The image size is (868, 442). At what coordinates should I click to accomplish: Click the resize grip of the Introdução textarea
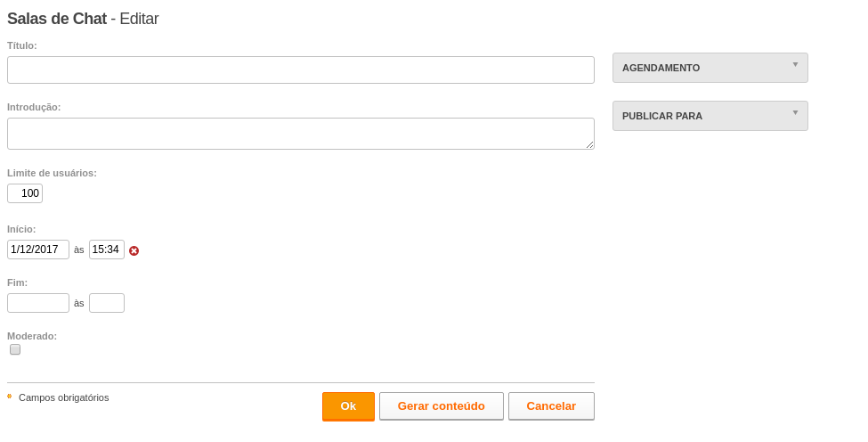pos(589,144)
